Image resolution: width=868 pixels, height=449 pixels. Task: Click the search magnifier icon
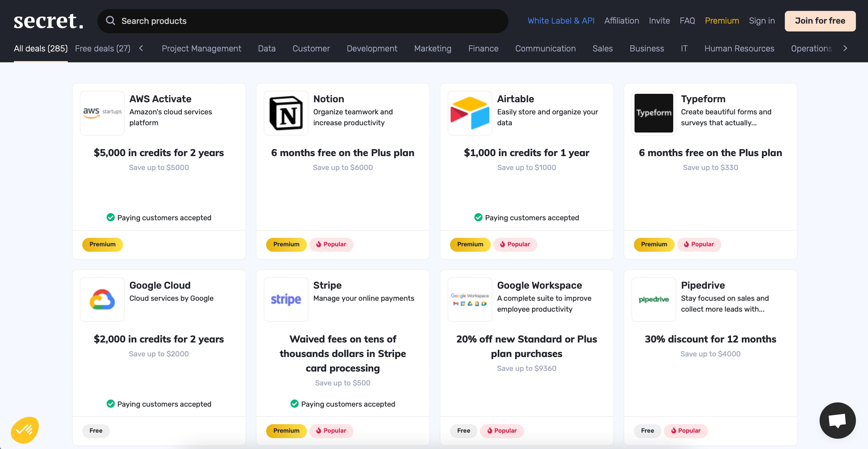pos(110,21)
